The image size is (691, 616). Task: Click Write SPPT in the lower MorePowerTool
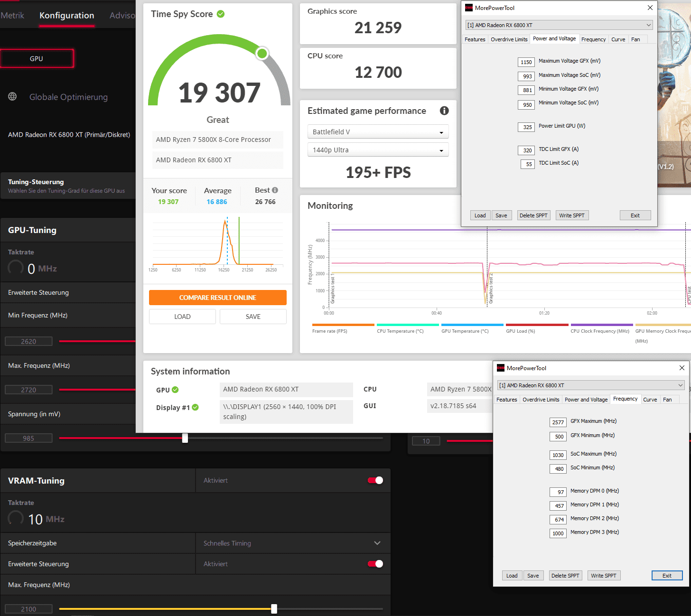coord(604,576)
